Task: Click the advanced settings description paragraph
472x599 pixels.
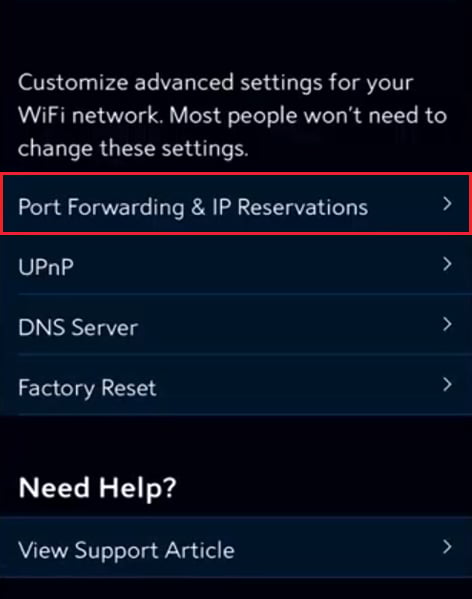Action: pyautogui.click(x=232, y=116)
